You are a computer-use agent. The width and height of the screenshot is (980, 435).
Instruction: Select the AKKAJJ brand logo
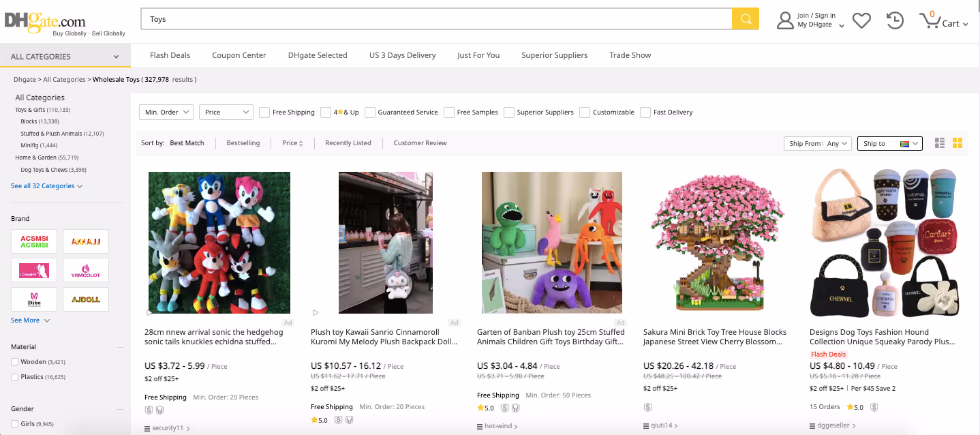pos(86,241)
